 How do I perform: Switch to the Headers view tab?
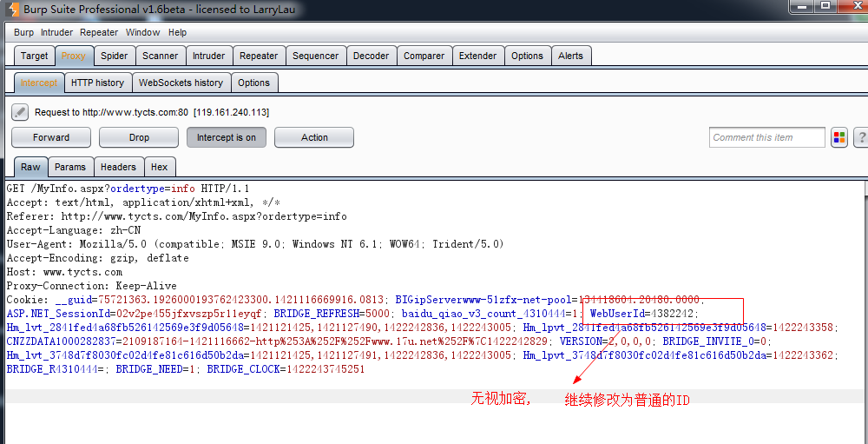tap(118, 167)
